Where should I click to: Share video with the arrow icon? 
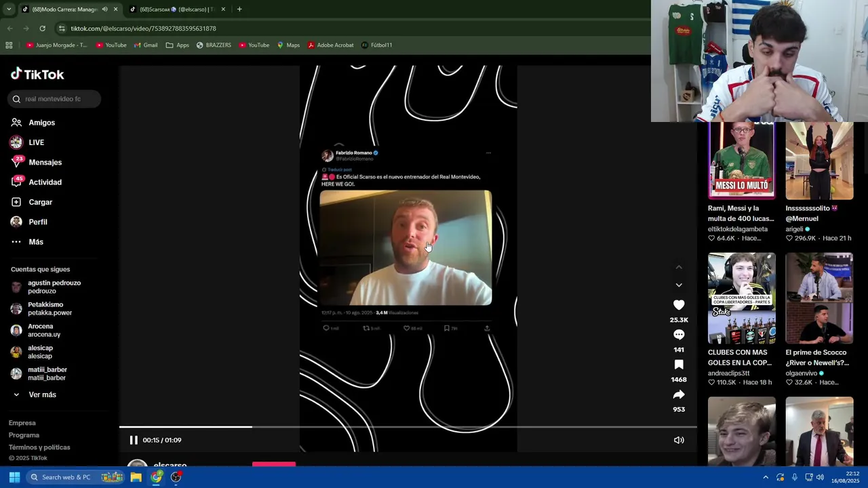click(679, 394)
